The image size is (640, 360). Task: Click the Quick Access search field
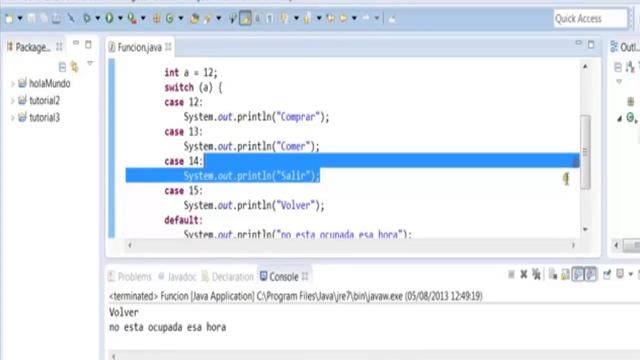point(590,19)
